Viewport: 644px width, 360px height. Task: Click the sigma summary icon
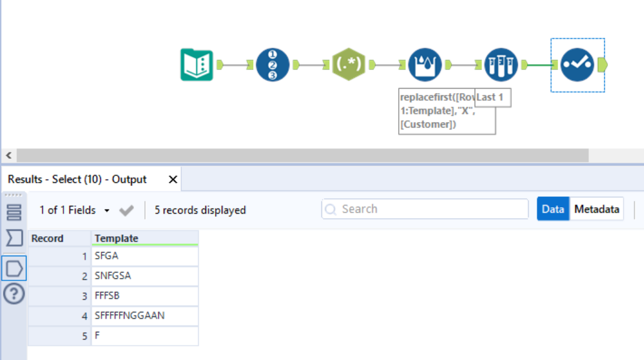[x=13, y=239]
